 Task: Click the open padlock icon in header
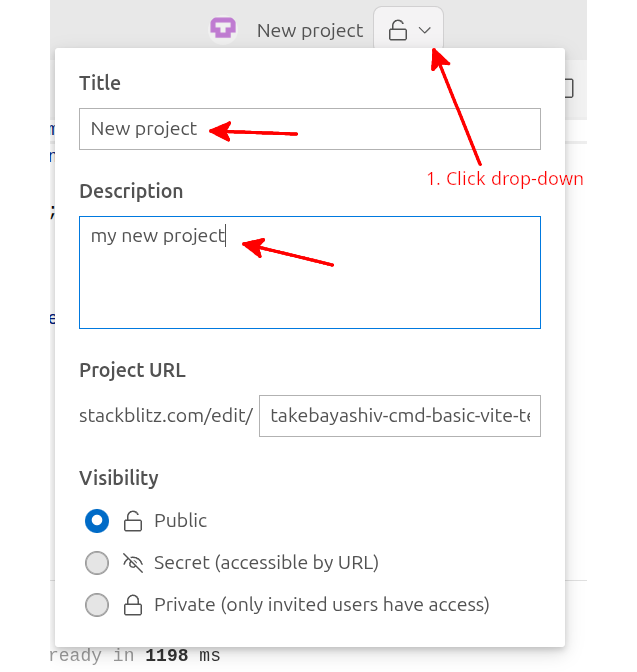[397, 31]
